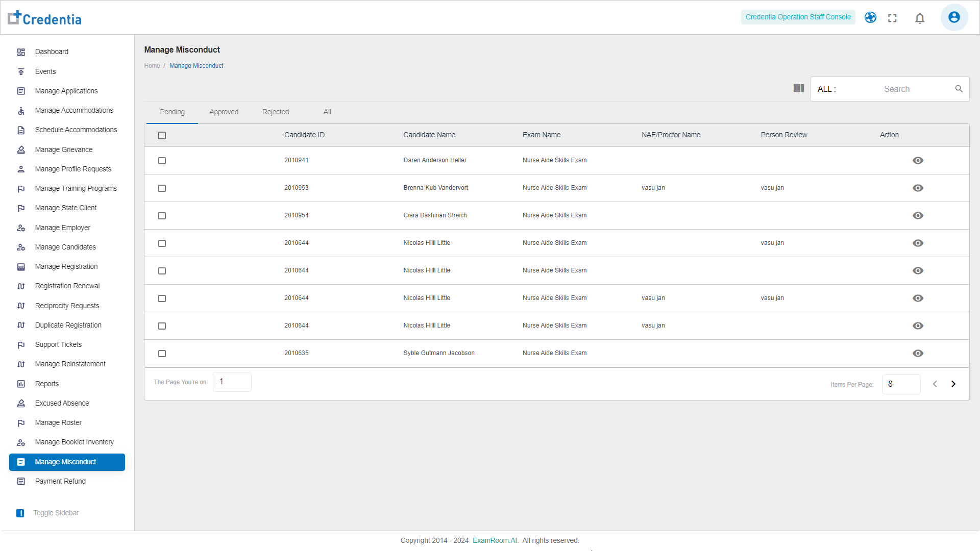Select checkbox for Brenna Kub Vandervort
This screenshot has width=980, height=551.
162,189
